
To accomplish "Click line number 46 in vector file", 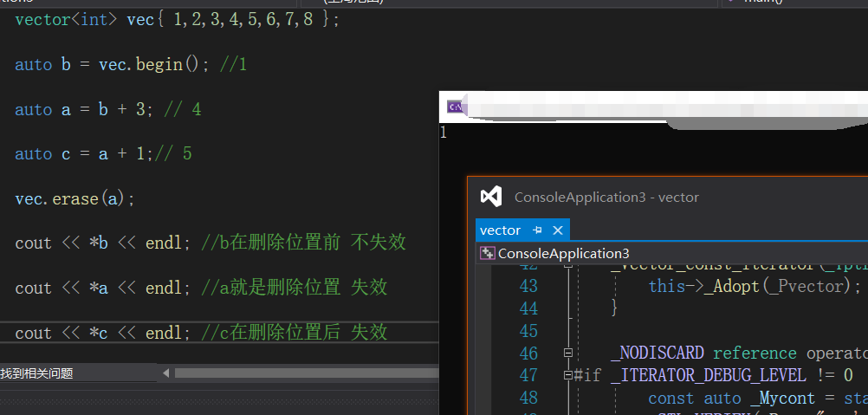I will click(x=528, y=353).
